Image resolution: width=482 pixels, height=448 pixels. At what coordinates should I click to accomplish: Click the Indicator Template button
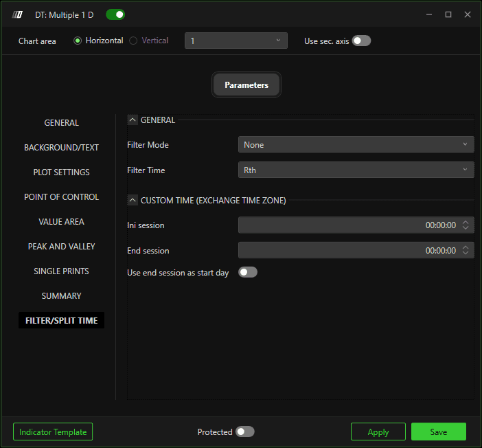pos(53,432)
